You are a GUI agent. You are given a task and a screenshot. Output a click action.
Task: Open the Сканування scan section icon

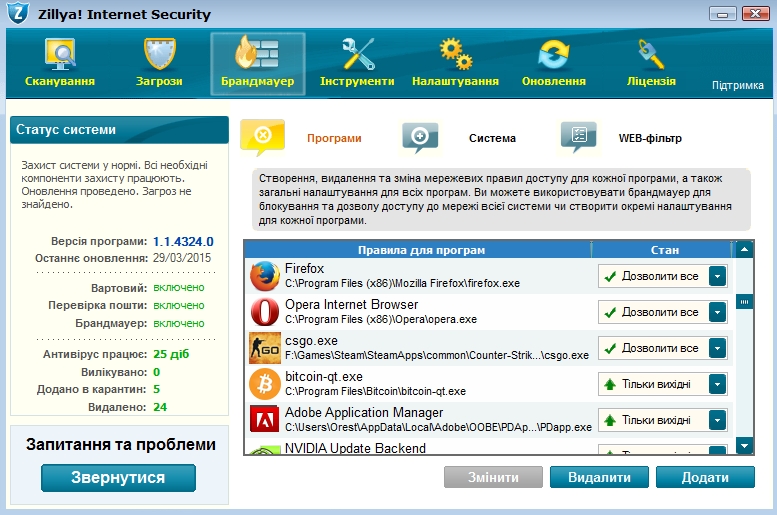(x=60, y=55)
